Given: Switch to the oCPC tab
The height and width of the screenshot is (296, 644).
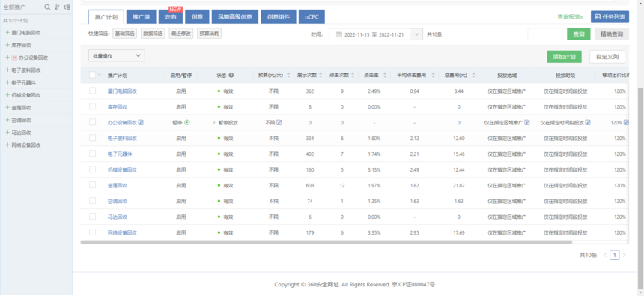Looking at the screenshot, I should click(312, 17).
